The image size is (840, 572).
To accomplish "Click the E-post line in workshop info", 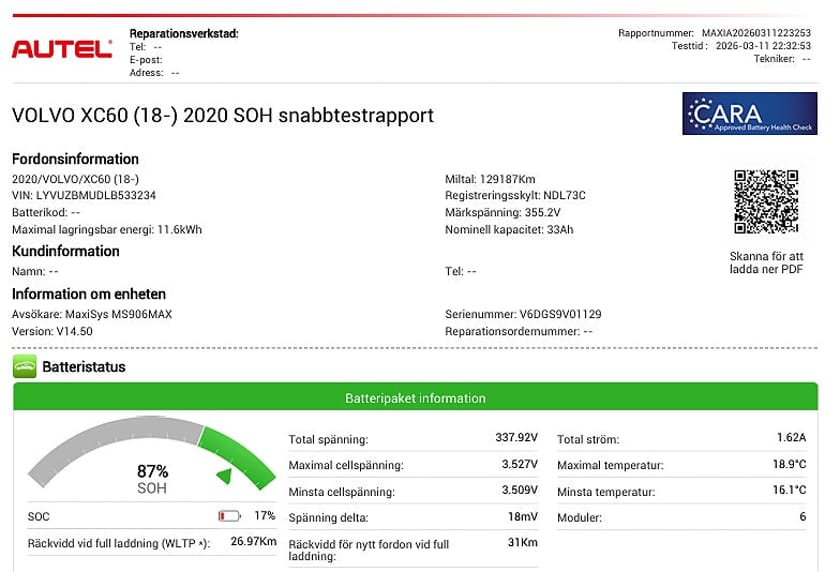I will (146, 60).
